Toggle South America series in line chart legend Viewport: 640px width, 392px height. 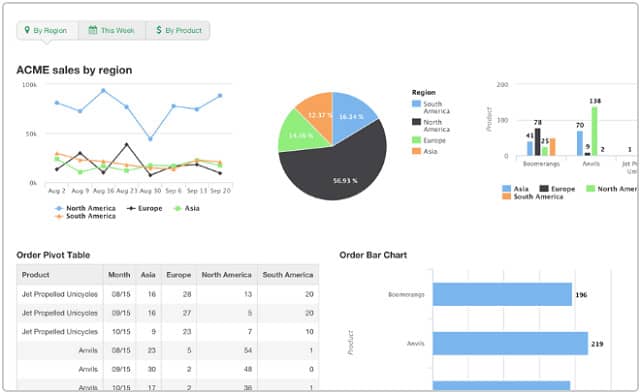tap(85, 216)
